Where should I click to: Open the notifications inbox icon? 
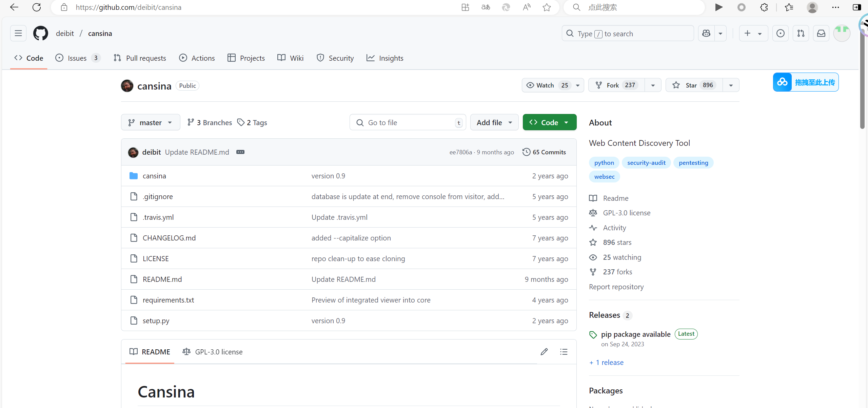821,33
